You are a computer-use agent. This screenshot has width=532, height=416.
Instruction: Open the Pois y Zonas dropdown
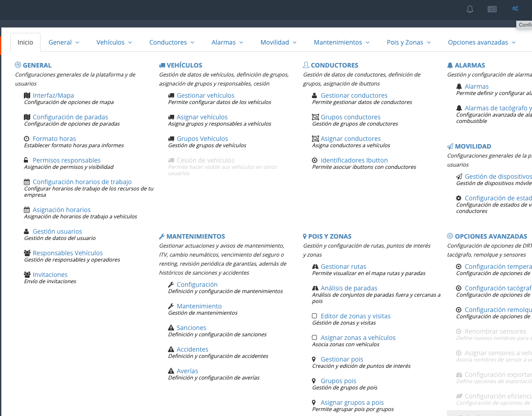[x=409, y=42]
